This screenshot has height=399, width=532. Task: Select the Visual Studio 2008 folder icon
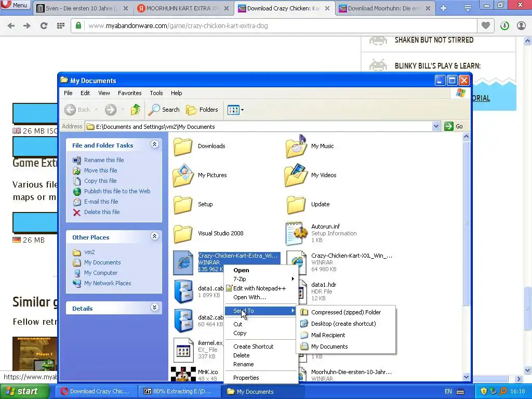pos(183,233)
